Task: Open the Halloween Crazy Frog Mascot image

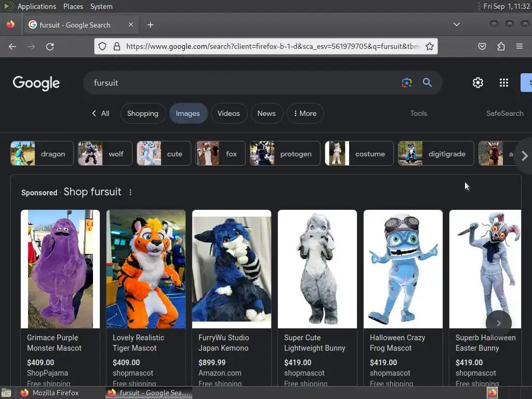Action: pyautogui.click(x=403, y=269)
